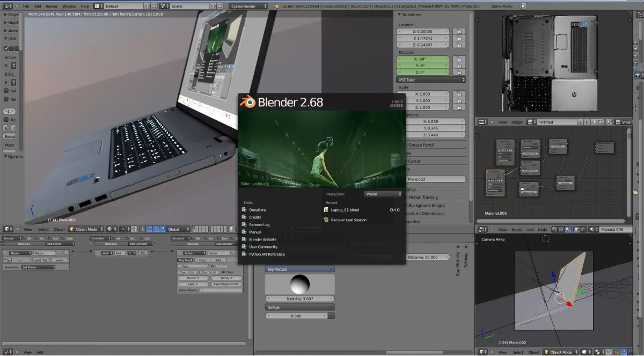Image resolution: width=644 pixels, height=356 pixels.
Task: Open the Python API Reference link
Action: coord(267,255)
